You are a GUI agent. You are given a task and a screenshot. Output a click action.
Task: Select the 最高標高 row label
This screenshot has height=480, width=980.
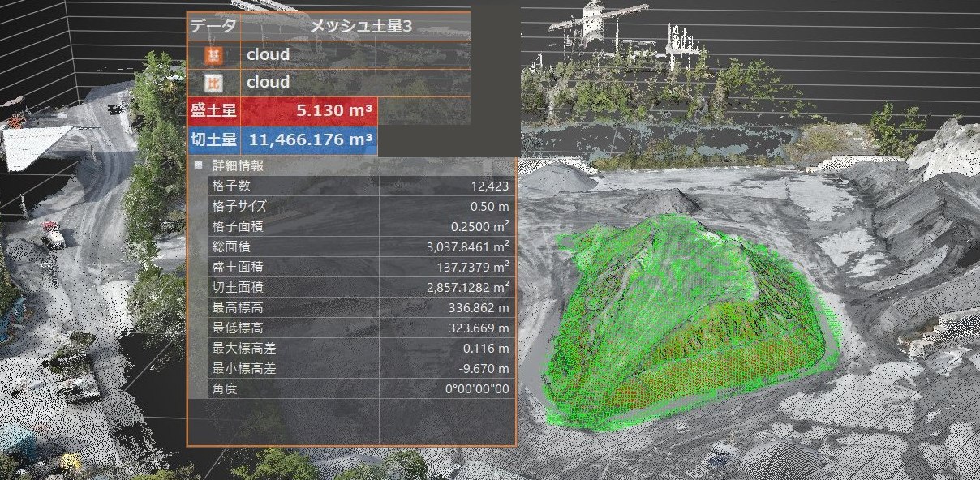pyautogui.click(x=237, y=308)
